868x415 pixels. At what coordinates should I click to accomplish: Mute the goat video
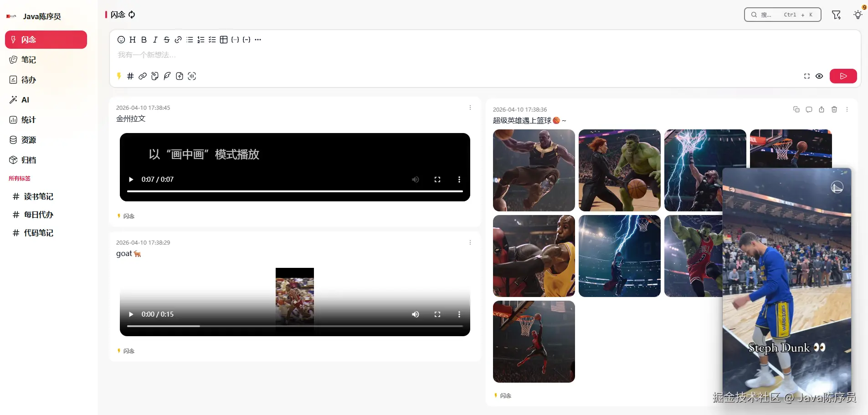(x=416, y=314)
